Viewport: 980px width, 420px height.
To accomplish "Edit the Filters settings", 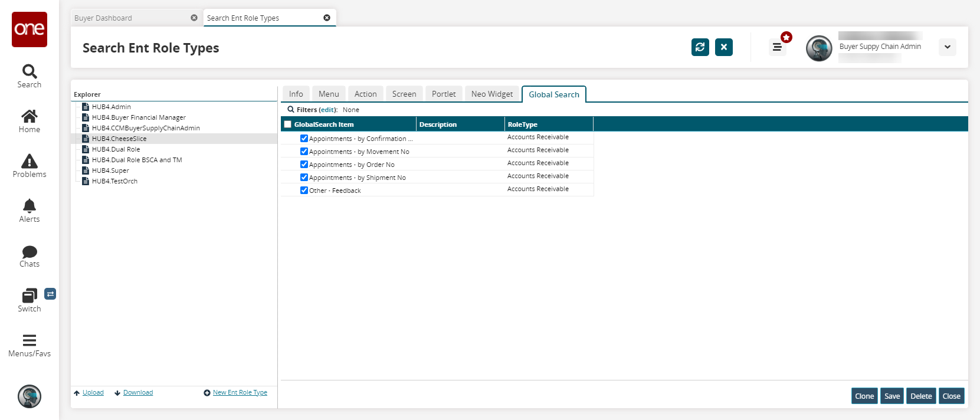I will 327,110.
